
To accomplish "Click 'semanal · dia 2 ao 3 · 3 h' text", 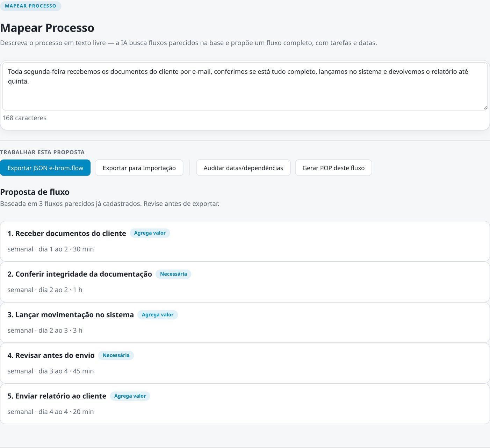I will [x=45, y=330].
